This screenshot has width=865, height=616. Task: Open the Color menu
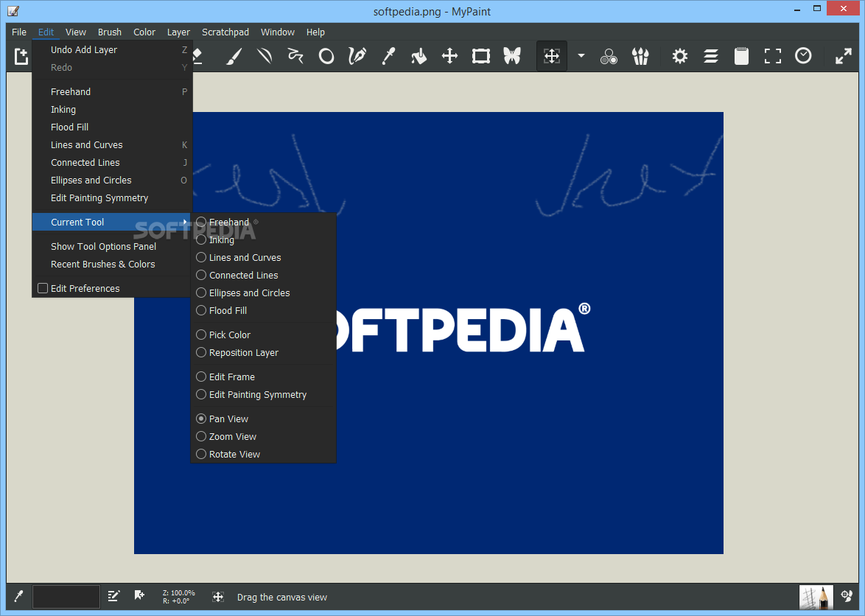click(144, 32)
